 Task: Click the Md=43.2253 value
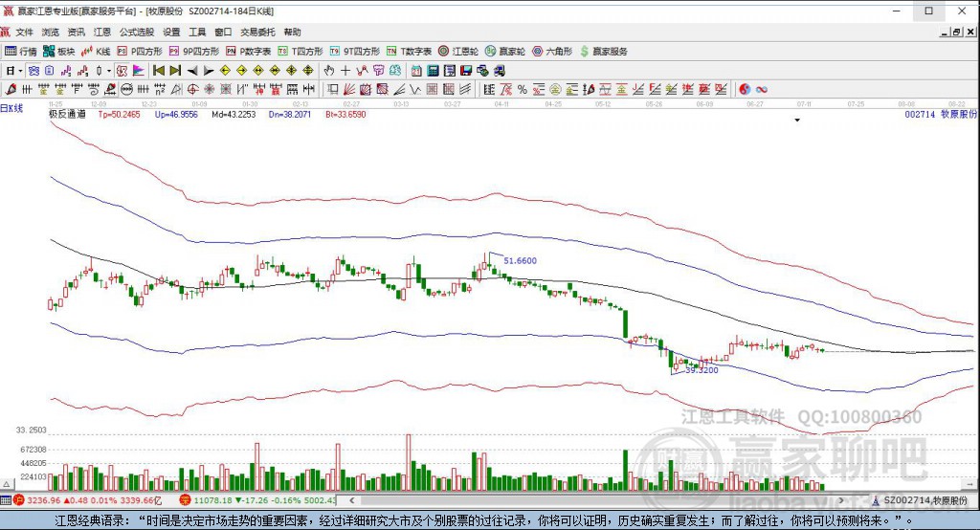pos(234,115)
